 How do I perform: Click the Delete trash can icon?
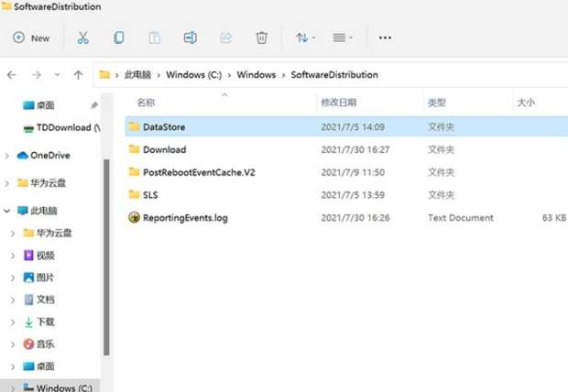click(x=261, y=38)
